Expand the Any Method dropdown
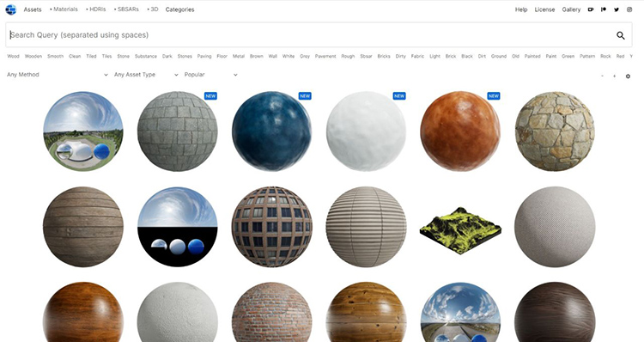This screenshot has width=644, height=342. (x=57, y=75)
